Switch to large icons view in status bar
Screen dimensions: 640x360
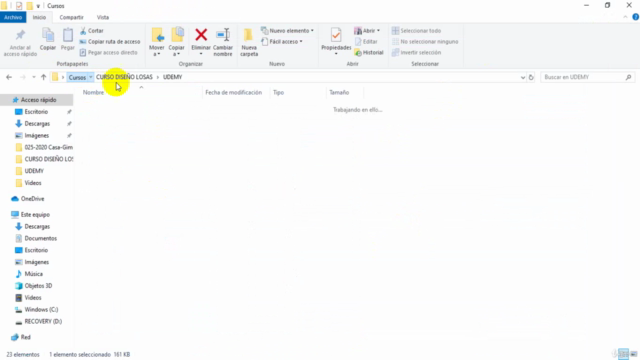pos(633,354)
